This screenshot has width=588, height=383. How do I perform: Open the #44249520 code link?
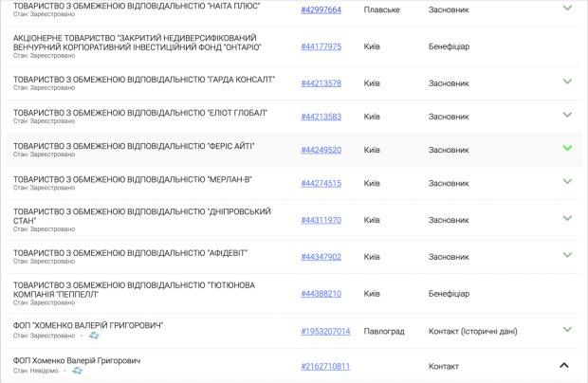321,150
